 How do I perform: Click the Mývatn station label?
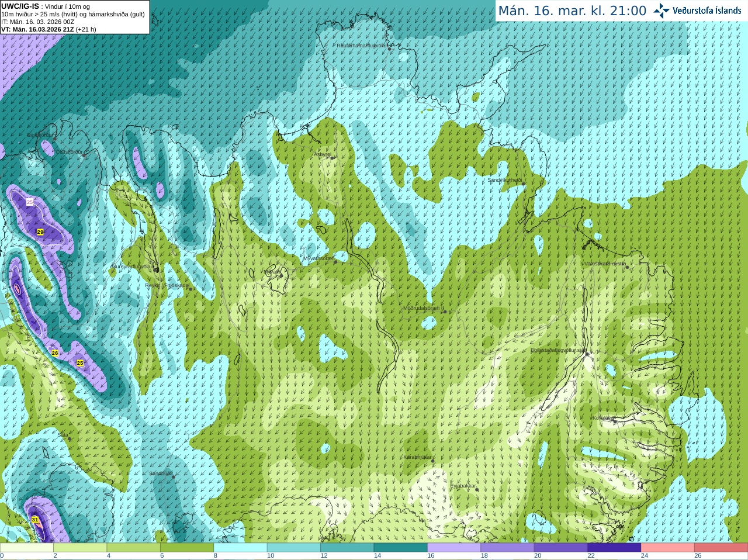pos(271,272)
